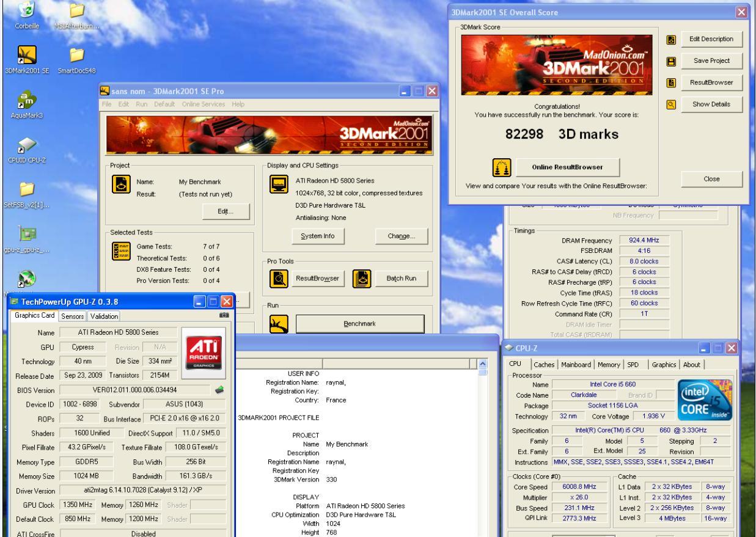Click the ResultBrowser button in score window
Viewport: 756px width, 537px height.
pyautogui.click(x=711, y=82)
